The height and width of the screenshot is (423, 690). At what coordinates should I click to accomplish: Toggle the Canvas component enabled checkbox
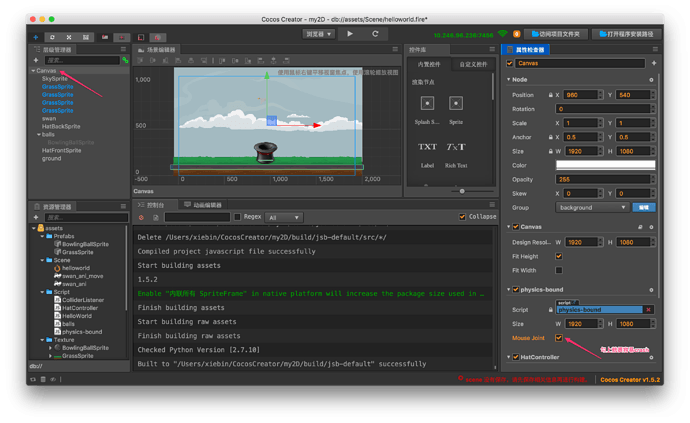coord(516,227)
